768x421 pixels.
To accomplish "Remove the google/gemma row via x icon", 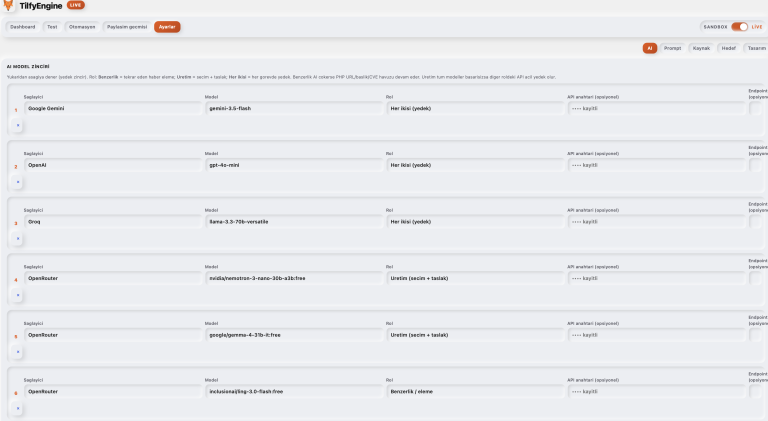I will point(18,352).
